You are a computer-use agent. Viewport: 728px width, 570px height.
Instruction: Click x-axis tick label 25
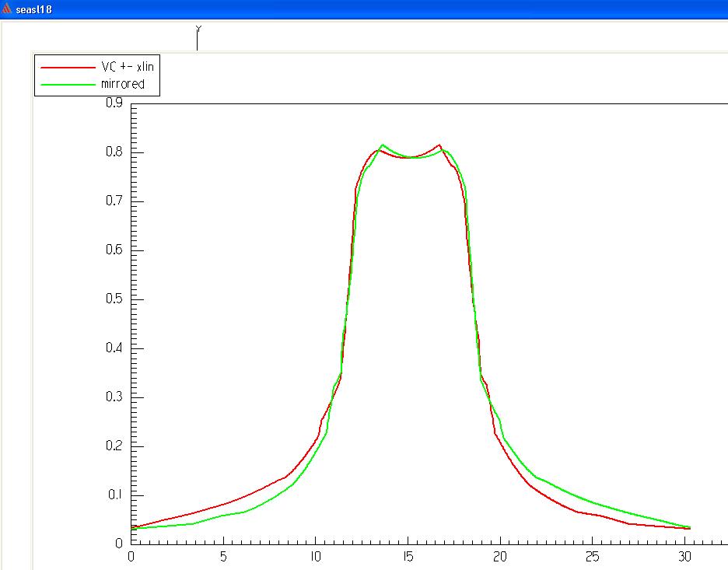tap(593, 557)
